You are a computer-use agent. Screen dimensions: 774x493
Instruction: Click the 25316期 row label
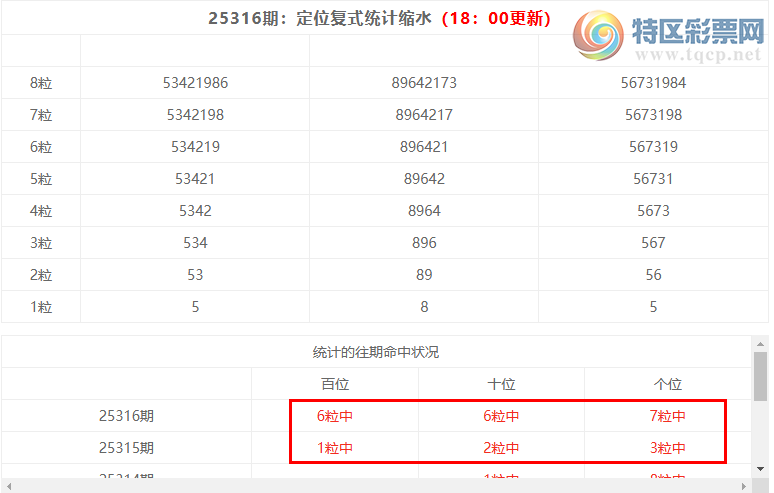[x=126, y=416]
